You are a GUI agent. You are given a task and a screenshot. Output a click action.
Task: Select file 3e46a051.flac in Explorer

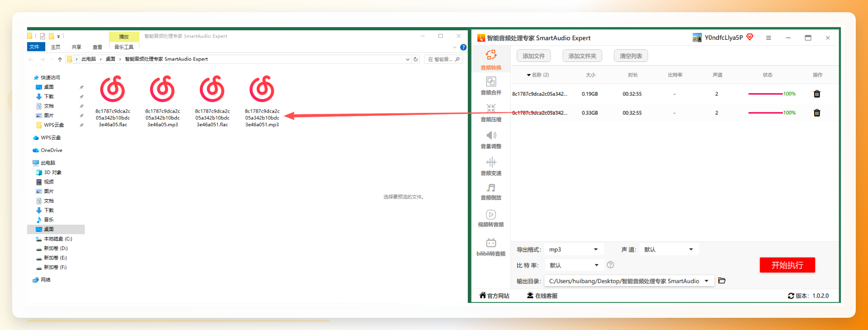(212, 101)
